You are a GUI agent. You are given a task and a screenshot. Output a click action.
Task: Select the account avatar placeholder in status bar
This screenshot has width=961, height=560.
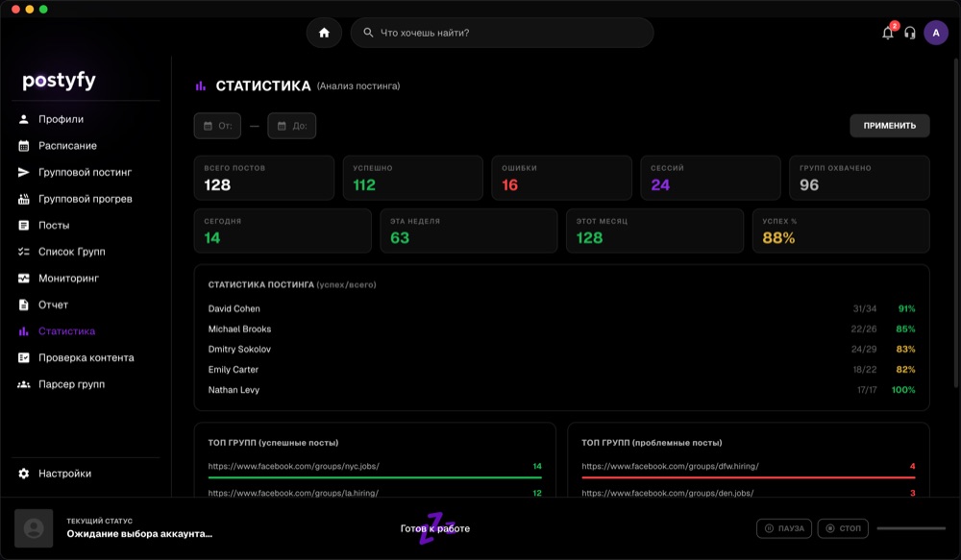click(34, 528)
